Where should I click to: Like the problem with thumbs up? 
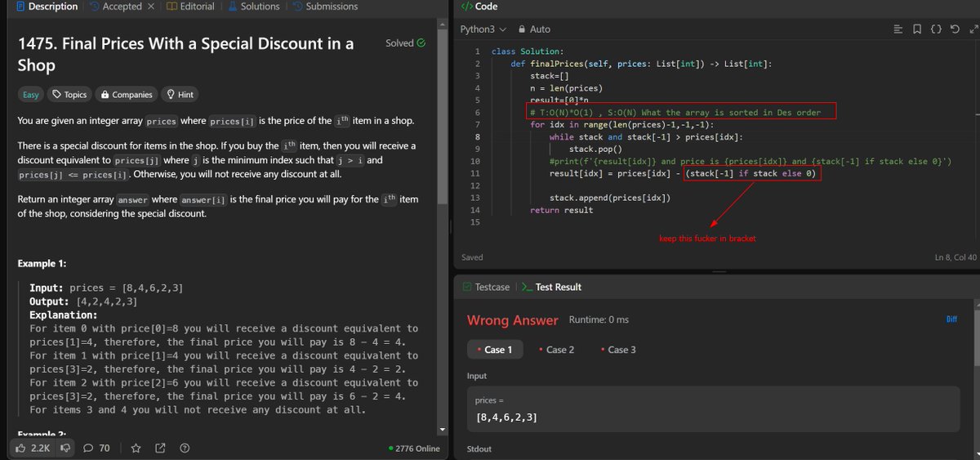coord(33,448)
